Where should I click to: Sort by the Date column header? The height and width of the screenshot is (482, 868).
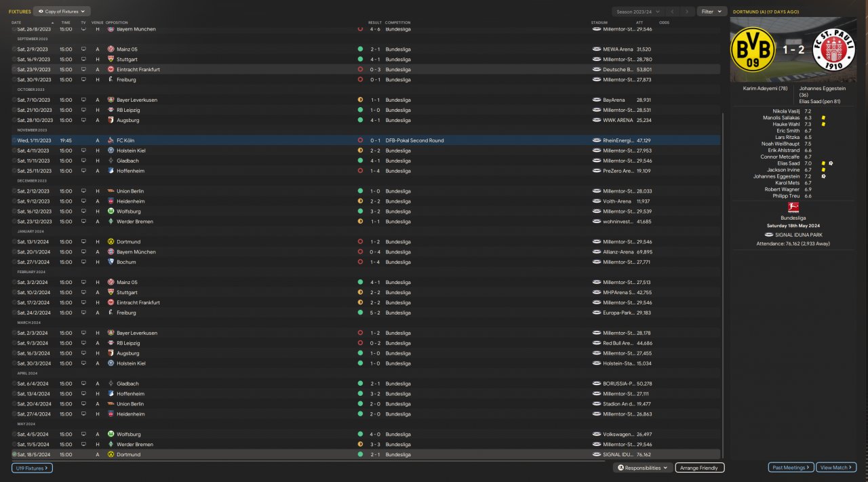[16, 22]
